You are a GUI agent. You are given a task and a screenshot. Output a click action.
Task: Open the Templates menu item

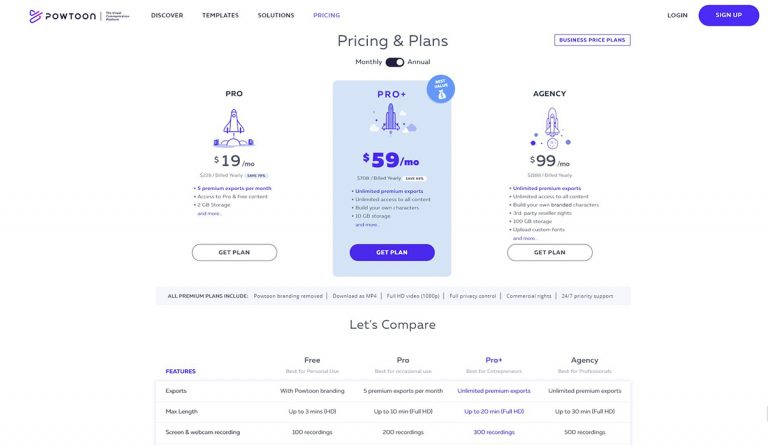click(220, 16)
